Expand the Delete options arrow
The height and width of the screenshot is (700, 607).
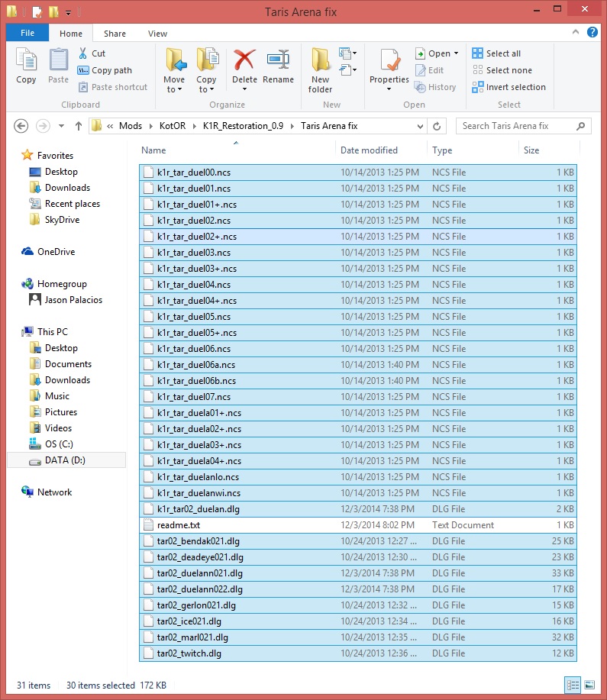244,89
